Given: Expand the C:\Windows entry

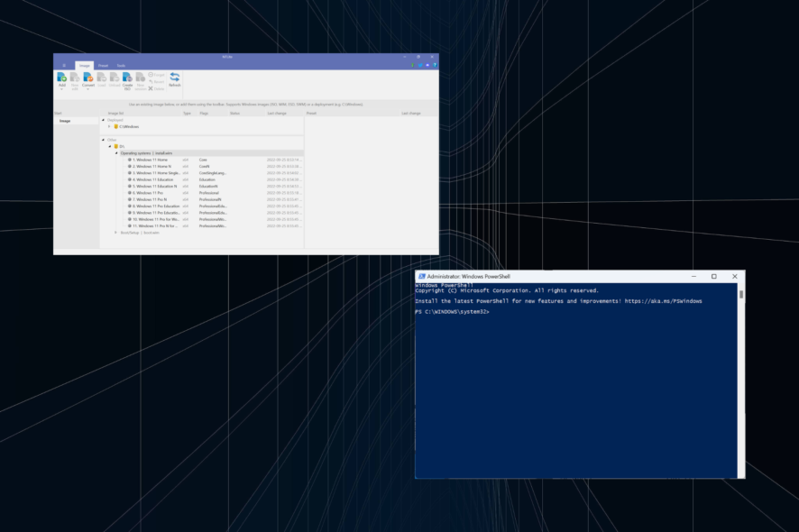Looking at the screenshot, I should 109,127.
